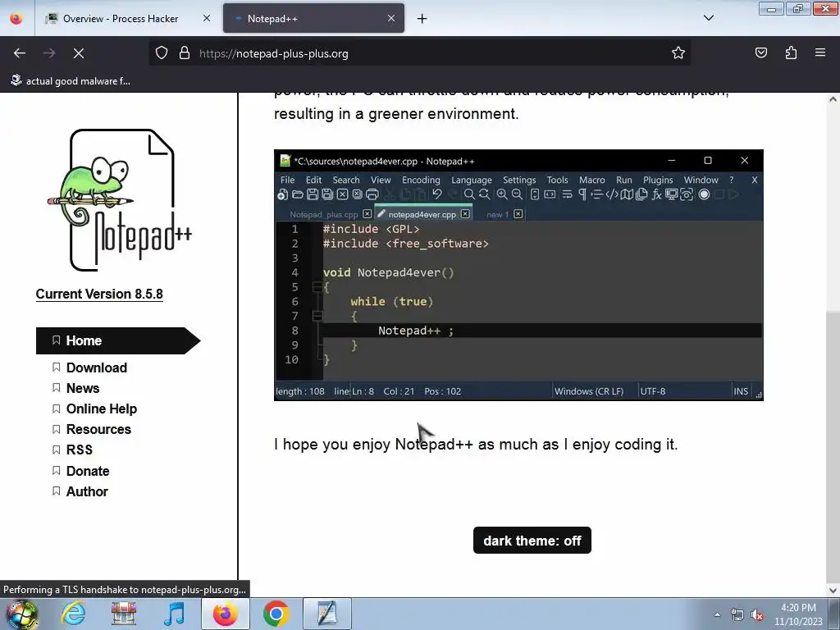Click the page scrollbar up arrow
Screen dimensions: 840x630
(x=833, y=99)
